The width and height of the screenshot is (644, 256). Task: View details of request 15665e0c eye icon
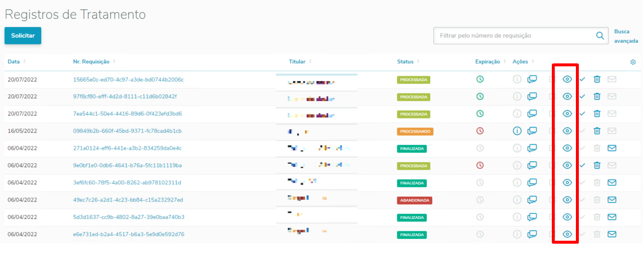567,79
